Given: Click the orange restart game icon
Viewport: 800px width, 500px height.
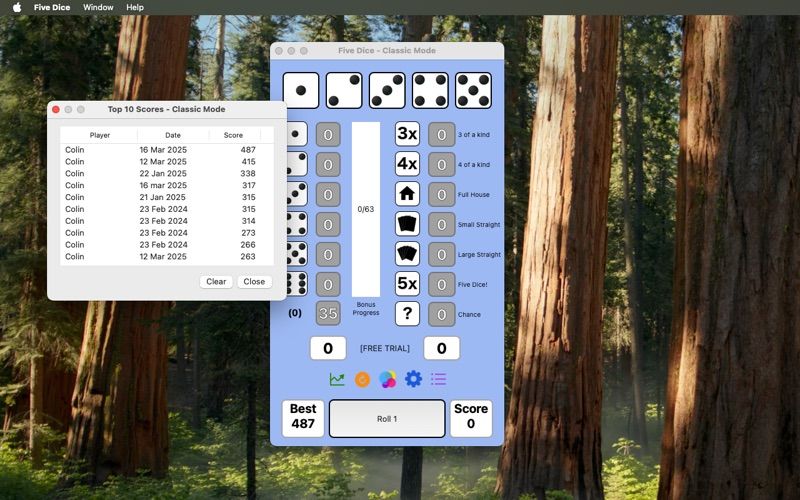Looking at the screenshot, I should pos(362,379).
